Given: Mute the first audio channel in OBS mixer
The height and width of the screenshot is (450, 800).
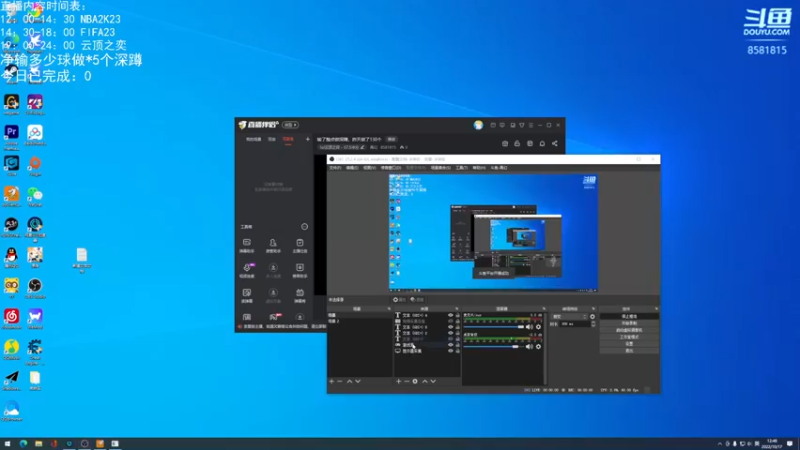Looking at the screenshot, I should pyautogui.click(x=529, y=327).
